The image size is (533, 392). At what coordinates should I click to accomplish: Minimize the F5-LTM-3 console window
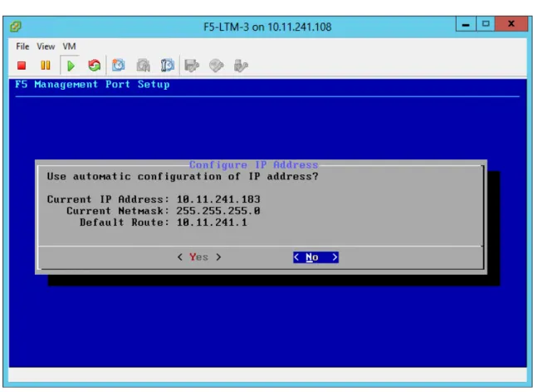[466, 24]
